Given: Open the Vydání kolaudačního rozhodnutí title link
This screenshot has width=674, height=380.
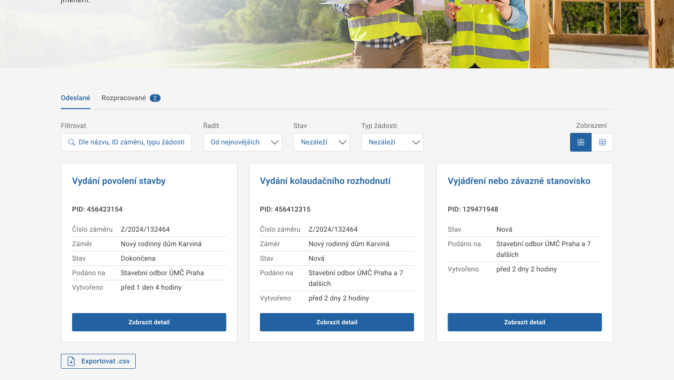Looking at the screenshot, I should click(x=325, y=181).
